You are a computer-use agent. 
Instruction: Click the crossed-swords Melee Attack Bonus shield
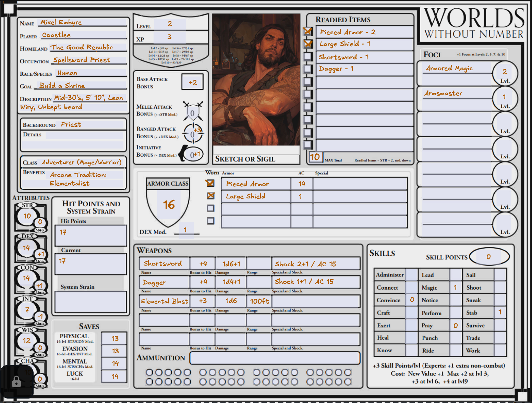click(193, 112)
